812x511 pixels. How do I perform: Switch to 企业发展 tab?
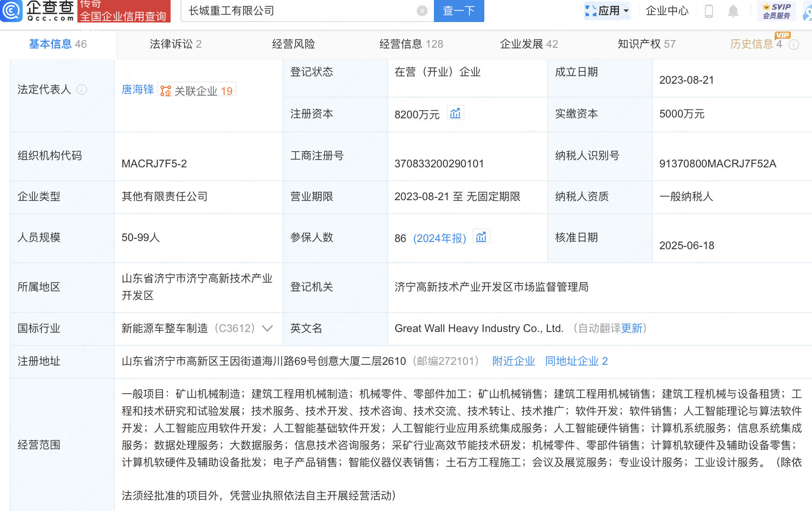point(529,44)
